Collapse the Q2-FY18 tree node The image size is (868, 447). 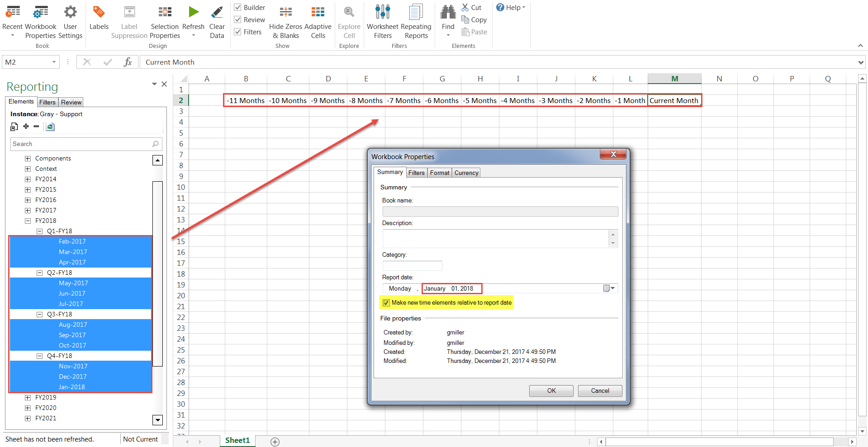point(39,273)
